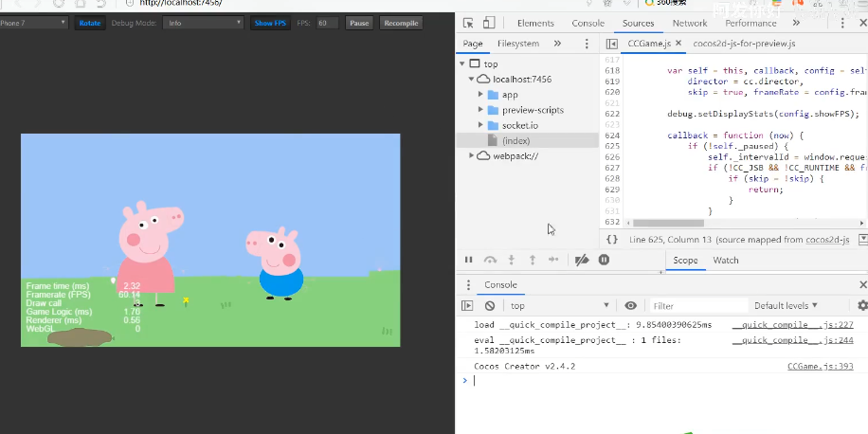Click the pretty print braces icon

tap(612, 240)
